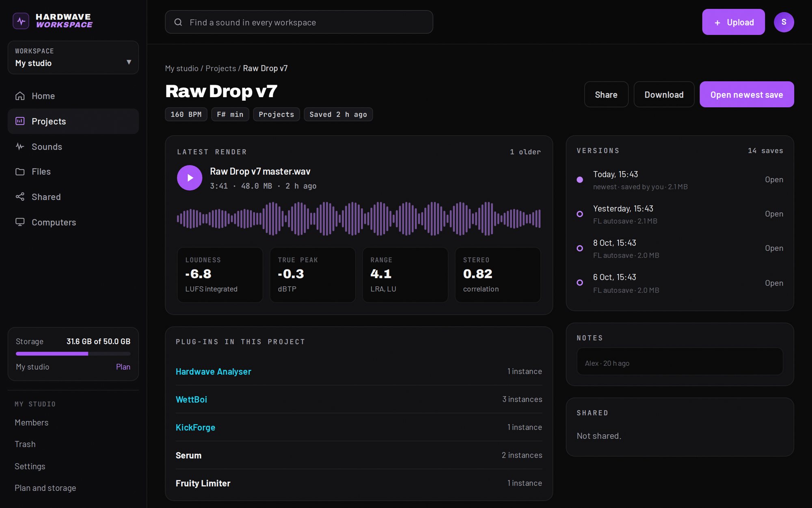This screenshot has width=812, height=508.
Task: Seek within the purple waveform
Action: click(x=359, y=219)
